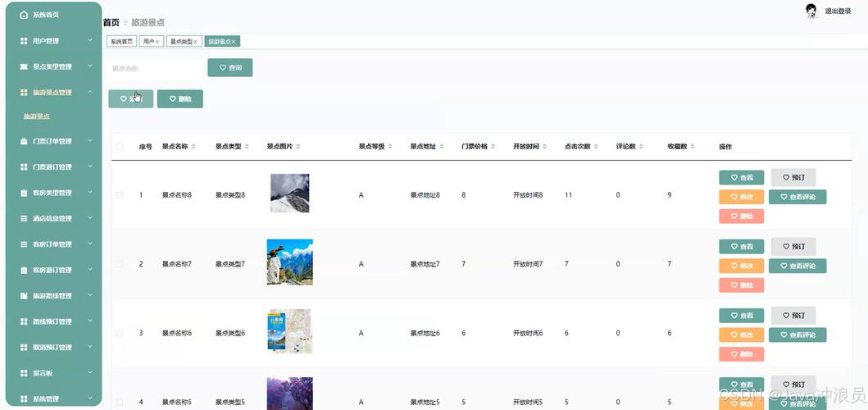The width and height of the screenshot is (868, 410).
Task: Close the 用户 tab
Action: [157, 42]
